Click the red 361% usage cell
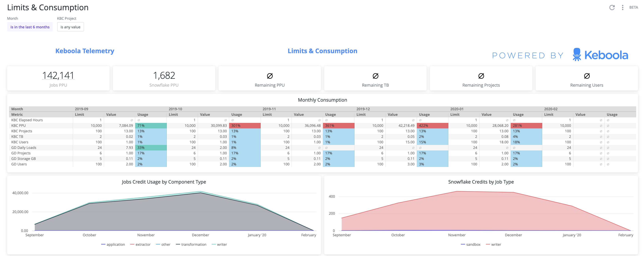The width and height of the screenshot is (644, 256). point(339,126)
